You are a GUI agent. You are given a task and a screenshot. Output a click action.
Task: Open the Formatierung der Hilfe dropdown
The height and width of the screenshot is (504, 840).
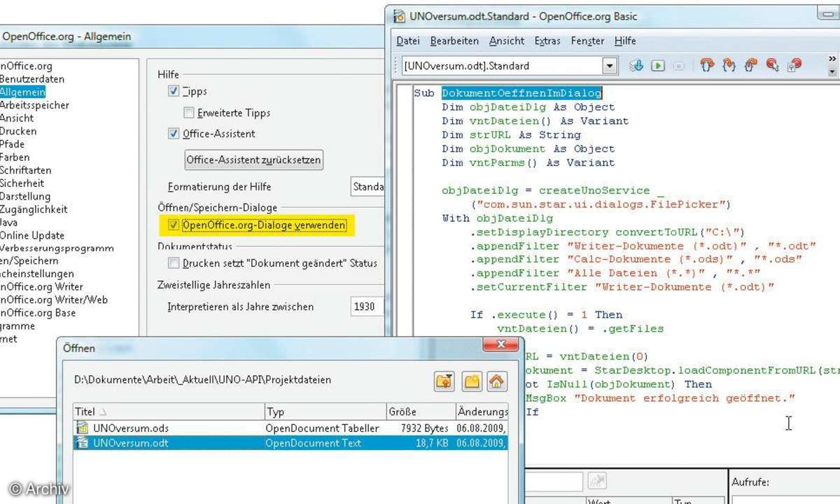[x=368, y=187]
